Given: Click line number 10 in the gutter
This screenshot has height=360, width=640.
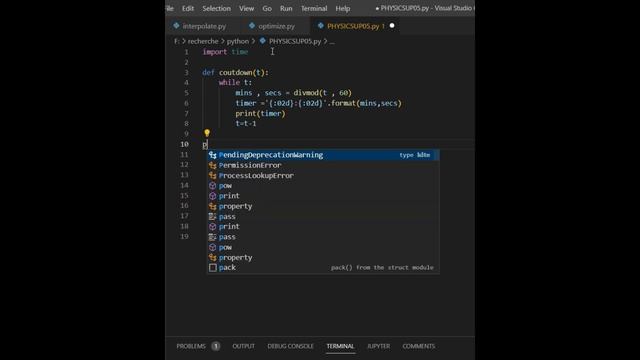Looking at the screenshot, I should (x=184, y=144).
